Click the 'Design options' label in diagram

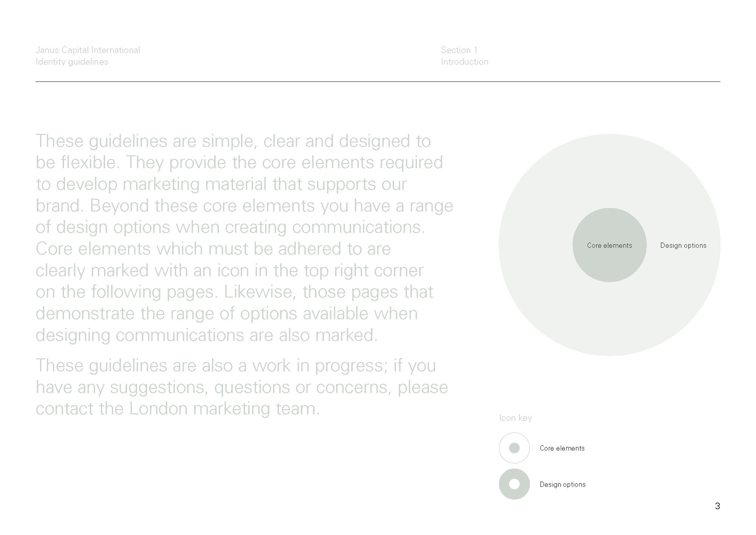coord(683,245)
